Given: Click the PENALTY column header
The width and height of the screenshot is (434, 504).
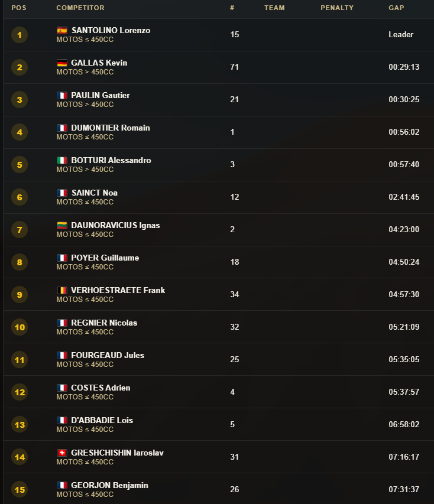Looking at the screenshot, I should (x=337, y=8).
